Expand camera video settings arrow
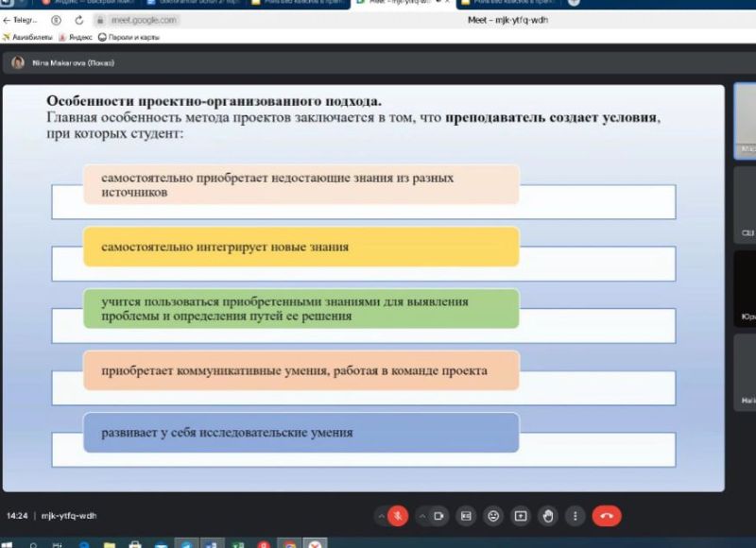756x548 pixels. [421, 516]
